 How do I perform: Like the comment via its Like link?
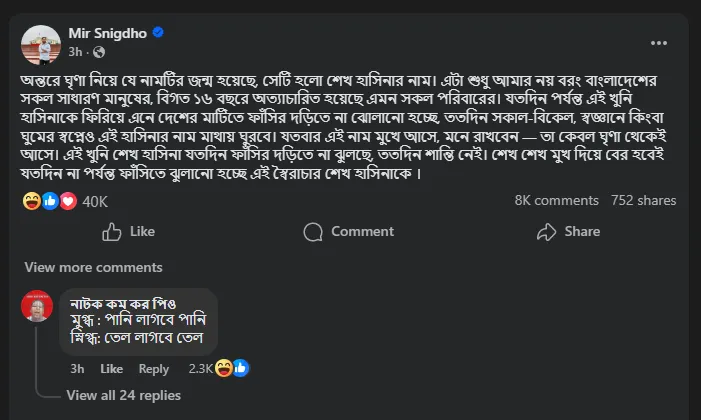(111, 369)
